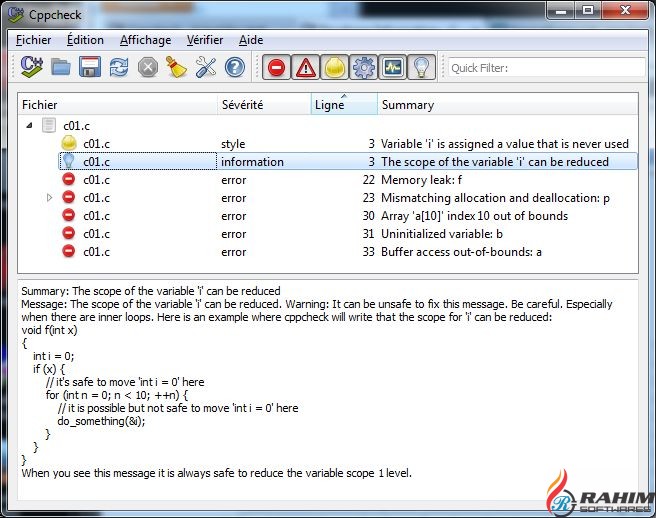656x518 pixels.
Task: Sort results by the Fichier column header
Action: tap(118, 105)
